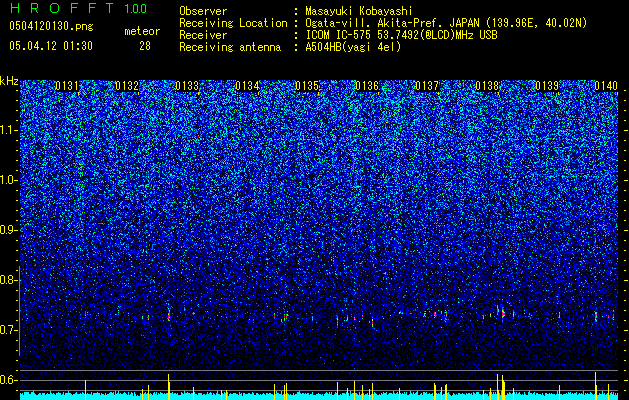The width and height of the screenshot is (629, 400).
Task: Select the A504HB(yagi 4el) antenna text
Action: point(353,47)
